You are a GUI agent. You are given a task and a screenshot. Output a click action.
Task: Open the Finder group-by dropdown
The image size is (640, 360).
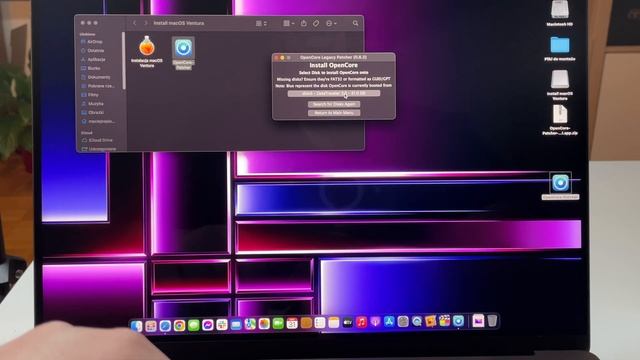point(289,24)
